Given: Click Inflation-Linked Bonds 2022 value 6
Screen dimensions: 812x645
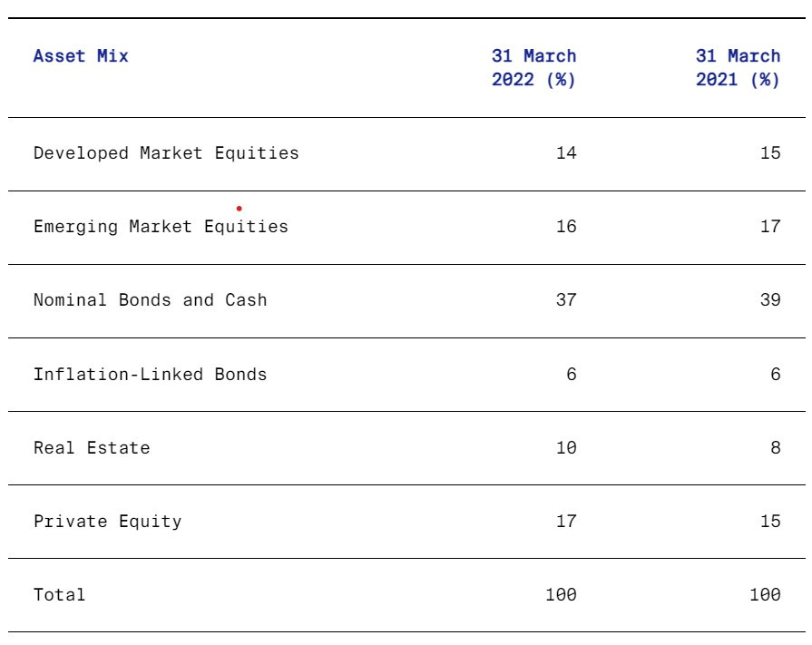Looking at the screenshot, I should coord(572,374).
